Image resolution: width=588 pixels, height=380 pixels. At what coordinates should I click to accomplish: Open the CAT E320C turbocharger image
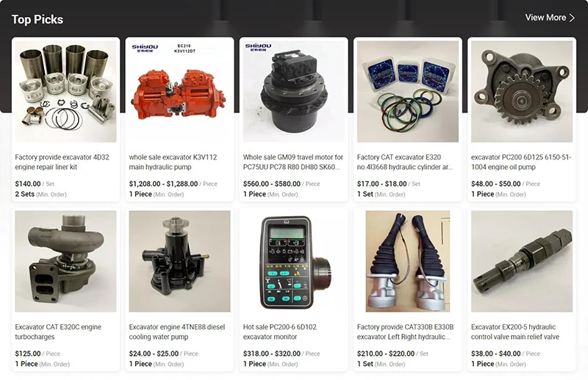click(x=65, y=261)
